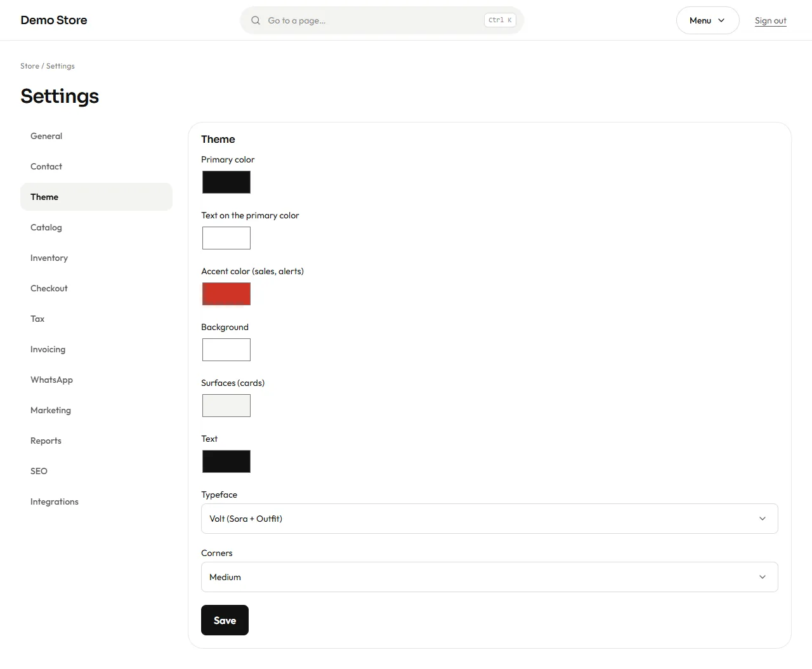Click the Save button
Viewport: 812px width, 669px height.
coord(225,620)
